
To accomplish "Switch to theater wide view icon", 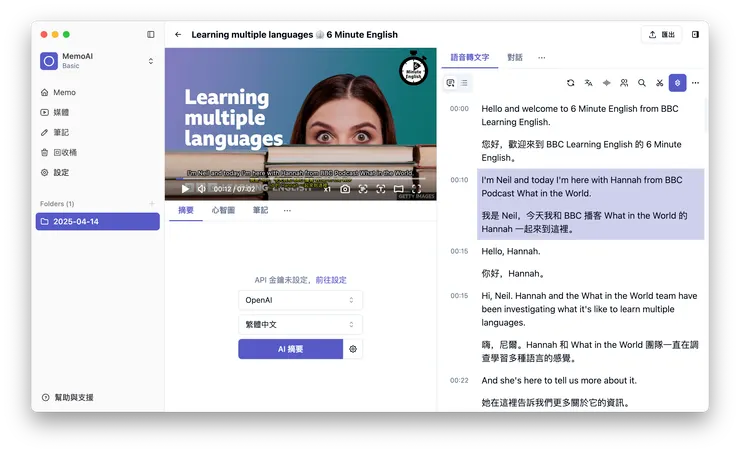I will 399,189.
